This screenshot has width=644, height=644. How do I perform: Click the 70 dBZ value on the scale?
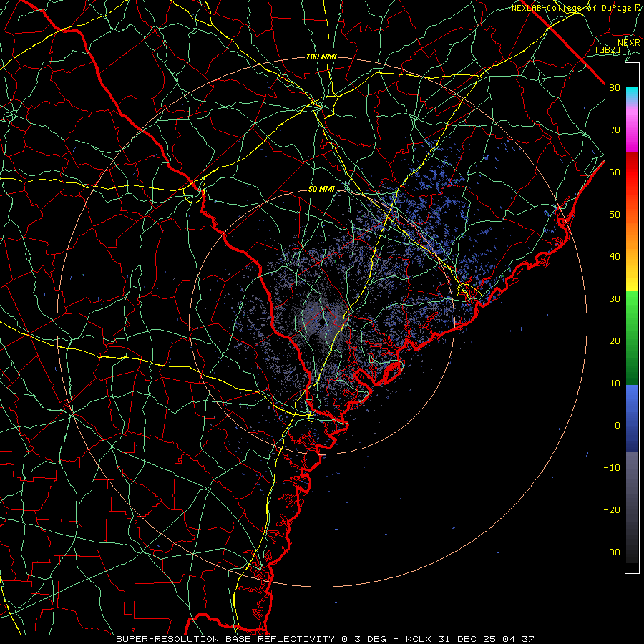coord(615,130)
